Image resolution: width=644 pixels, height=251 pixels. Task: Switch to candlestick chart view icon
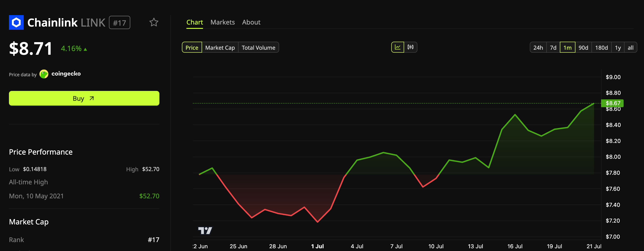pos(411,47)
